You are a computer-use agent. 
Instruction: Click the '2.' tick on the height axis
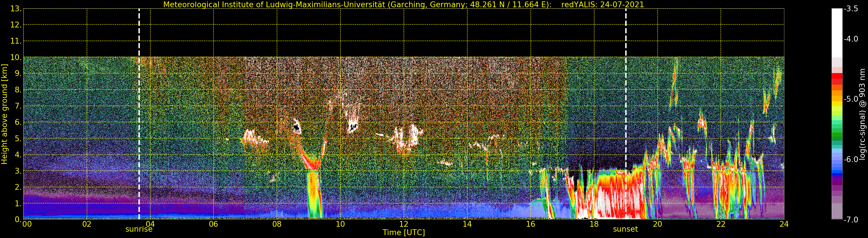(18, 187)
